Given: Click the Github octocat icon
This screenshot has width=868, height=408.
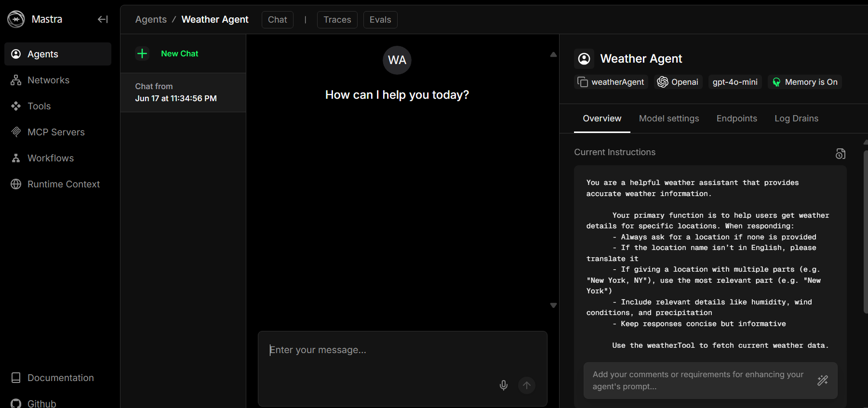Looking at the screenshot, I should [16, 404].
